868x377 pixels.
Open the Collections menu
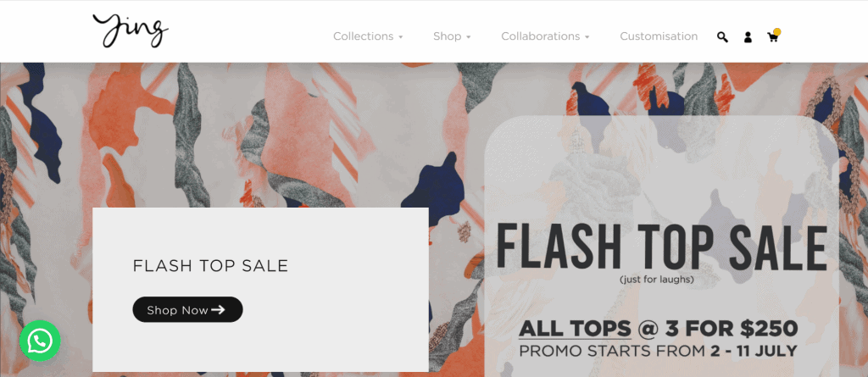point(363,36)
